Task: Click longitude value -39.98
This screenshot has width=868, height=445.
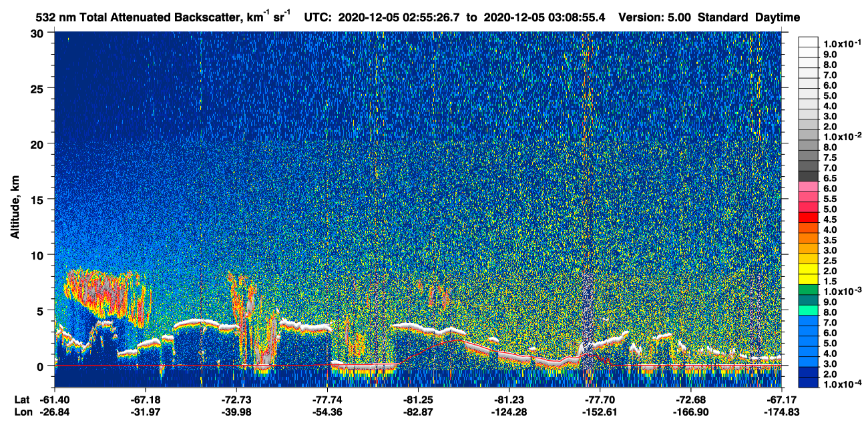Action: tap(237, 412)
